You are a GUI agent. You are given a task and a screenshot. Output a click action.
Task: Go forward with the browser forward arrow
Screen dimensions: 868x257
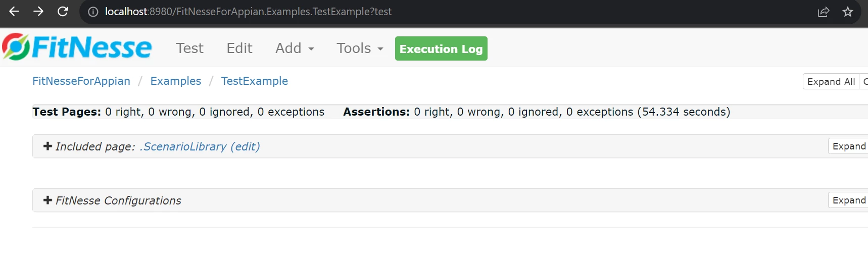tap(38, 11)
